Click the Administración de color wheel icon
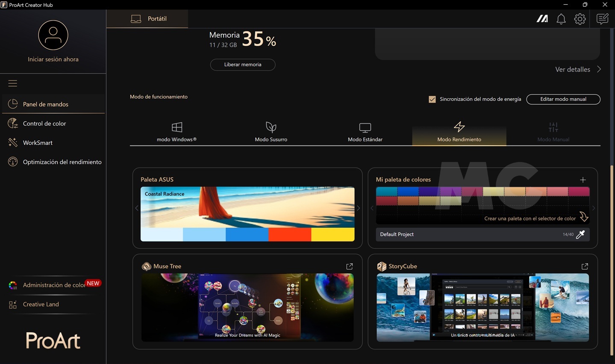 (13, 285)
